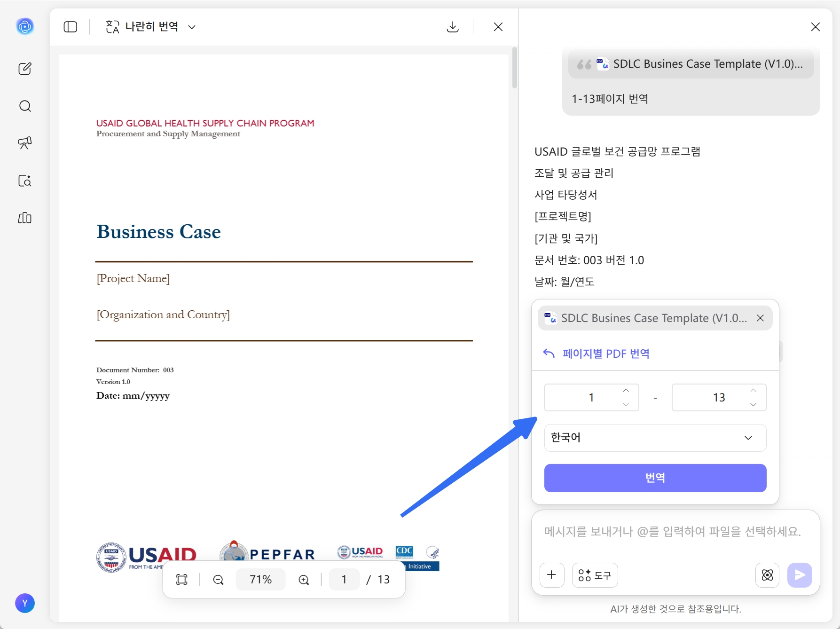Click the small USAID logo beside CDC
The image size is (840, 629).
(360, 552)
